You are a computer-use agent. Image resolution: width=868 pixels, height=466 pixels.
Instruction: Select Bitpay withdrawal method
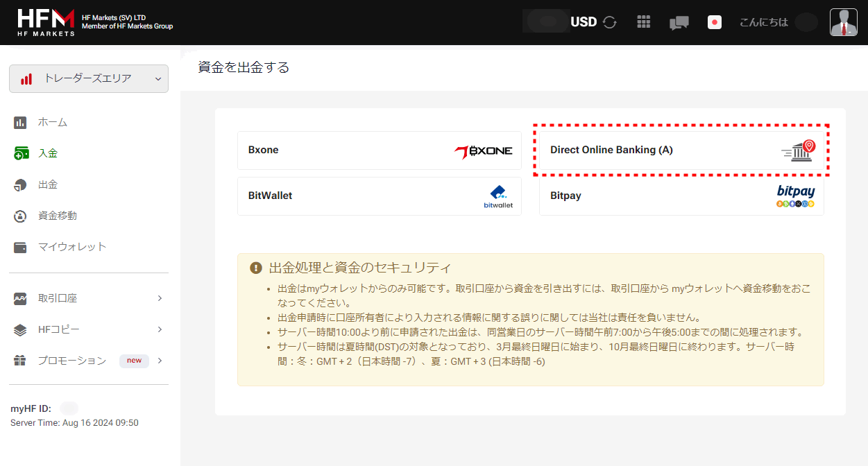tap(681, 196)
